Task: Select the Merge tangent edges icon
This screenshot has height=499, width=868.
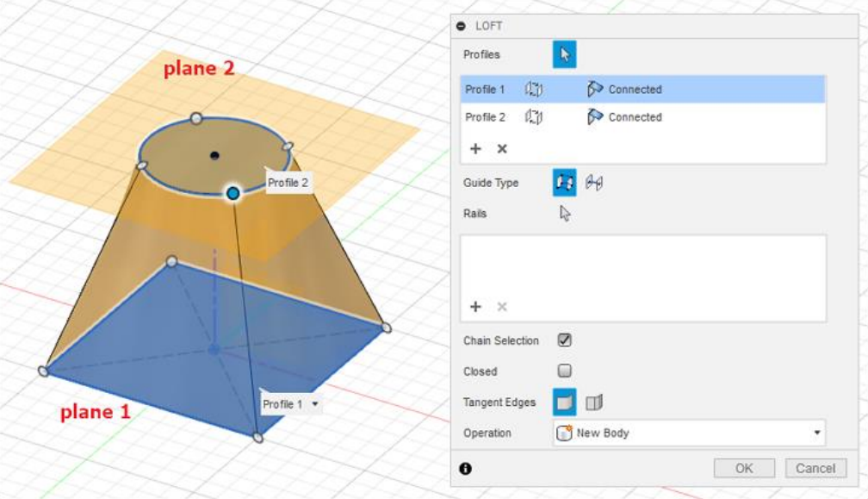Action: [564, 402]
